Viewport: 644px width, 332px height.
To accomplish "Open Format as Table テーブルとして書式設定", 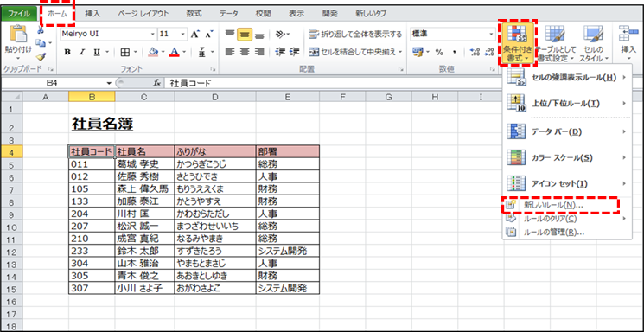I will pos(555,42).
